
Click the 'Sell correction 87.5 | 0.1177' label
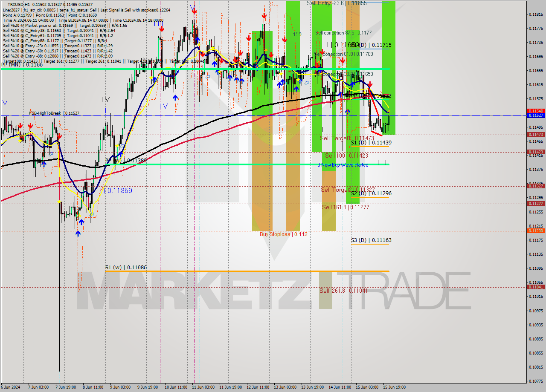(x=343, y=33)
